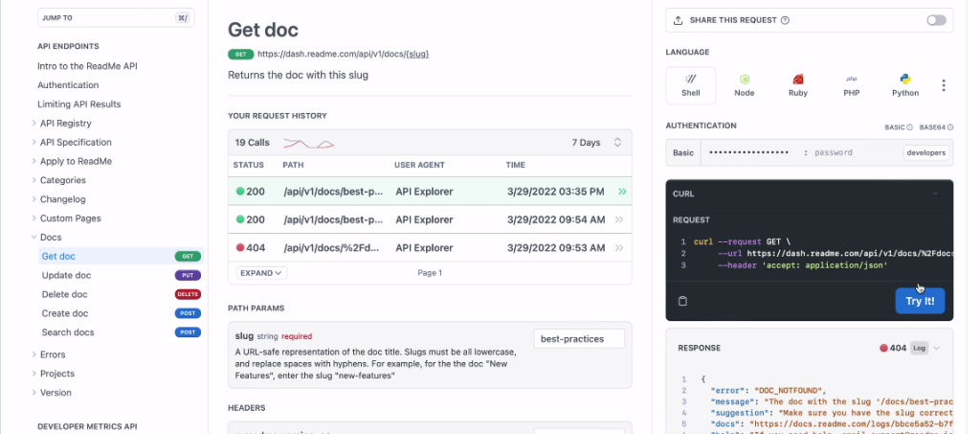Click the POST badge beside Create doc
Viewport: 980px width, 434px height.
[x=188, y=313]
